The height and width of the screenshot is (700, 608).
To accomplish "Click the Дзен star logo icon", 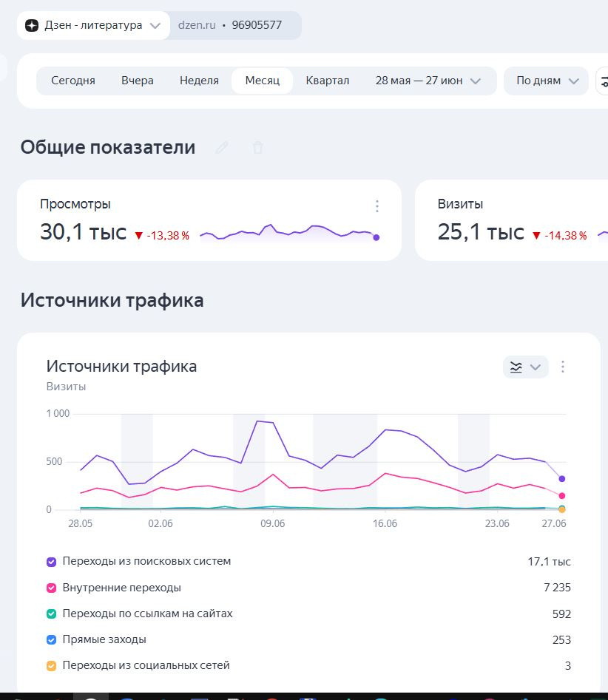I will point(32,25).
